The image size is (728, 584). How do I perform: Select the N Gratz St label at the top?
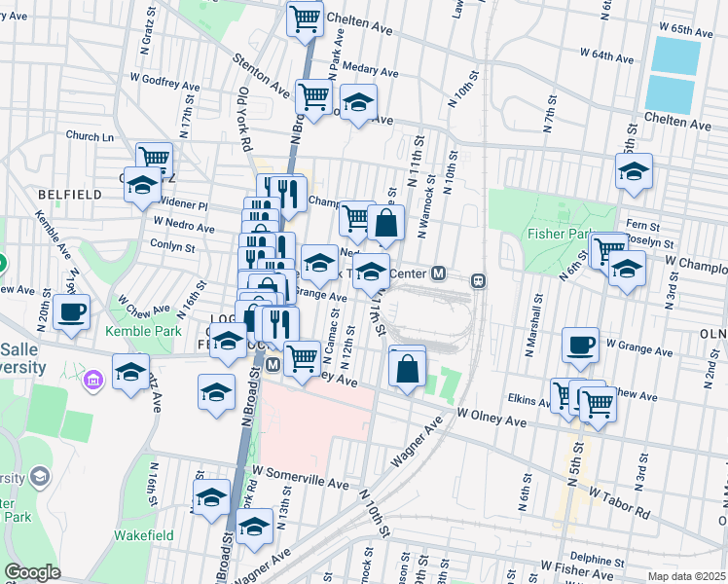point(148,30)
